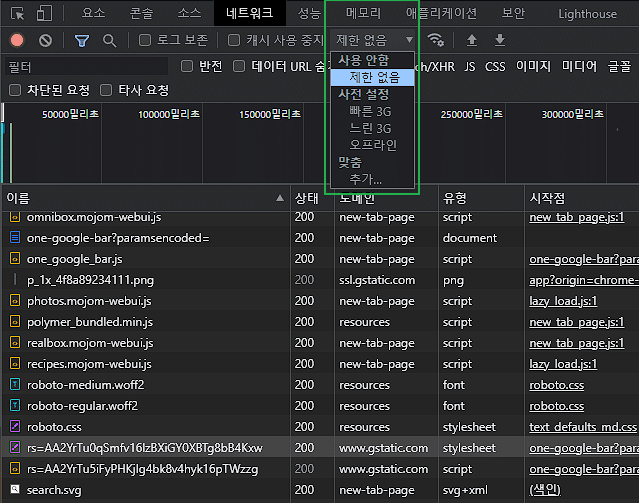The image size is (639, 503).
Task: Collapse the 제한 없음 throttling dropdown
Action: pyautogui.click(x=374, y=40)
